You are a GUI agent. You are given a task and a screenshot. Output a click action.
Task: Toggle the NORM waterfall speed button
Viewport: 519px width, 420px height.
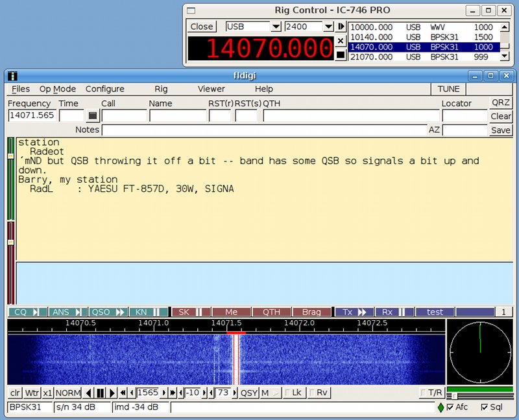pos(68,393)
